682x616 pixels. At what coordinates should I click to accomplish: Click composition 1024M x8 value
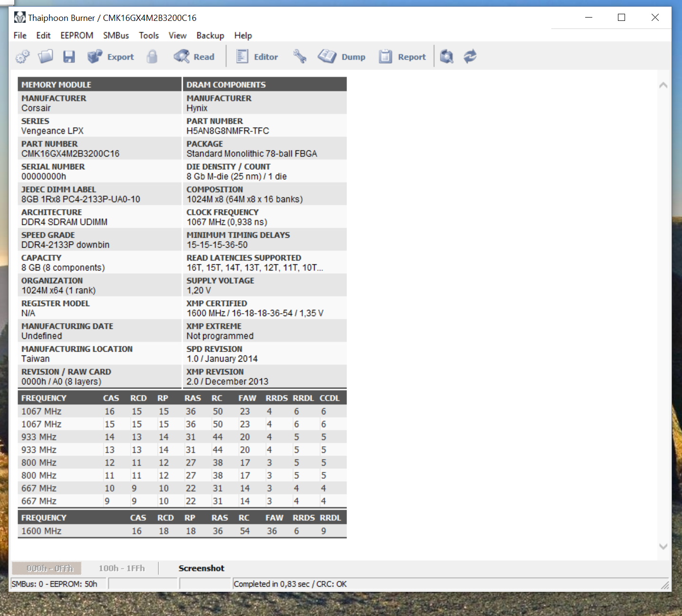244,199
